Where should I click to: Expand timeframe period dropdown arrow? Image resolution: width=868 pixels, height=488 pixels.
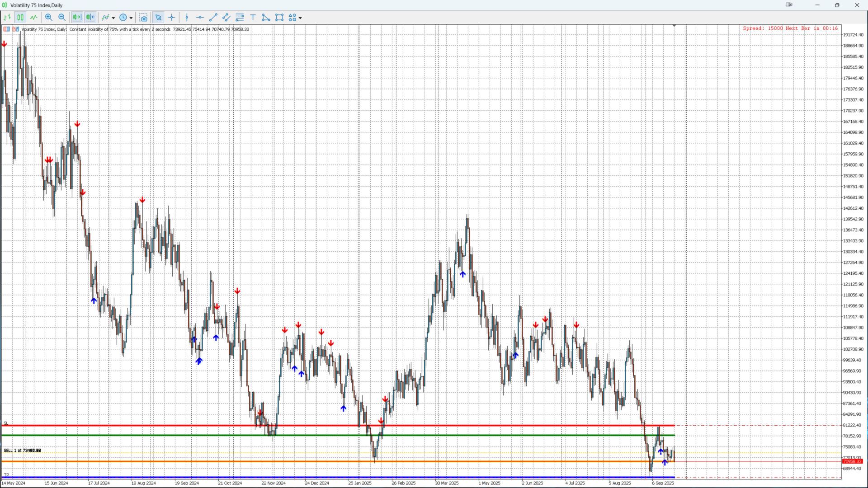pos(131,18)
